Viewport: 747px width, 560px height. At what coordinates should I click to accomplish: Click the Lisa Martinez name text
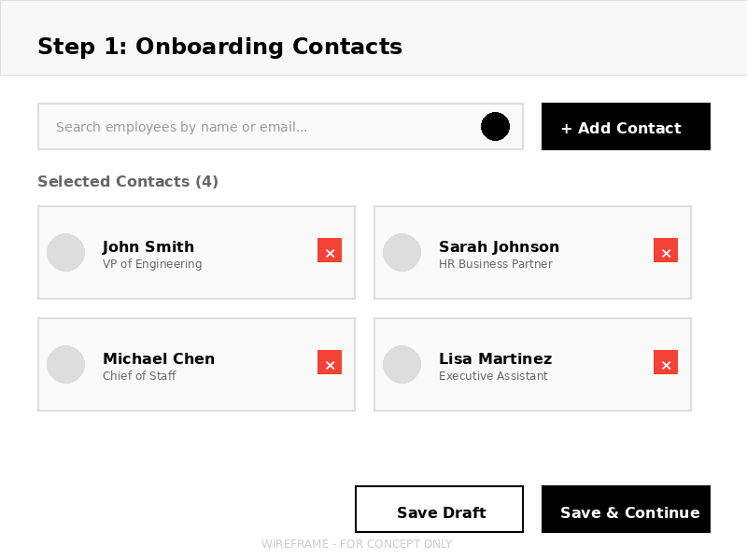(495, 359)
